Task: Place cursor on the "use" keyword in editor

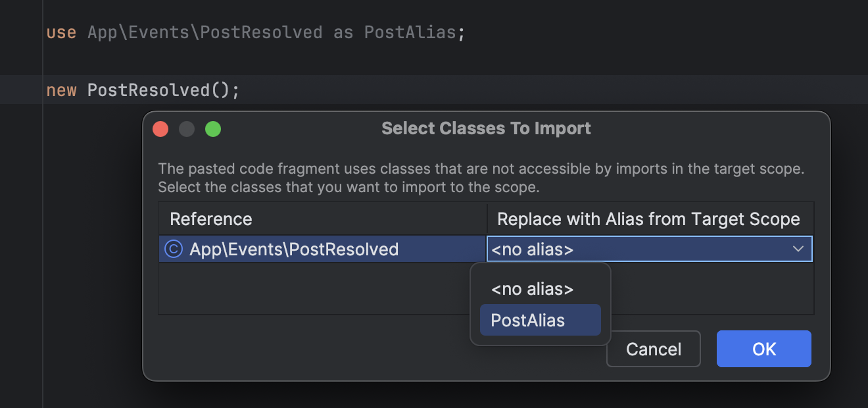Action: click(57, 32)
